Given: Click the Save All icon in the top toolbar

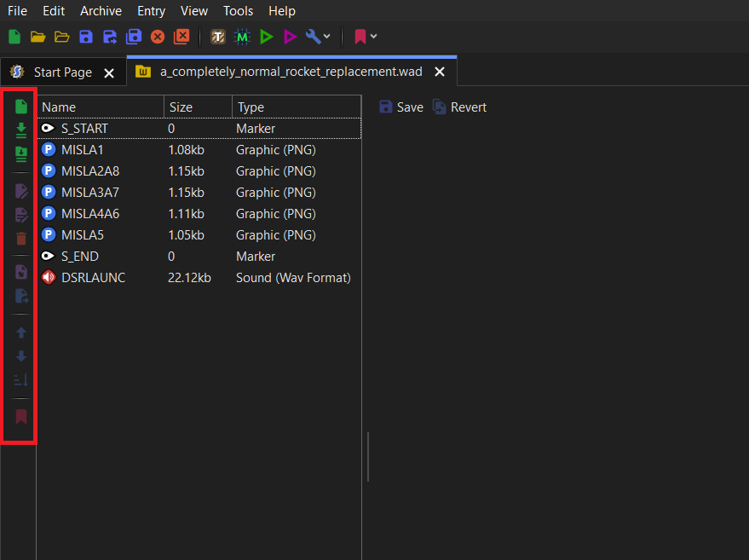Looking at the screenshot, I should pyautogui.click(x=134, y=37).
